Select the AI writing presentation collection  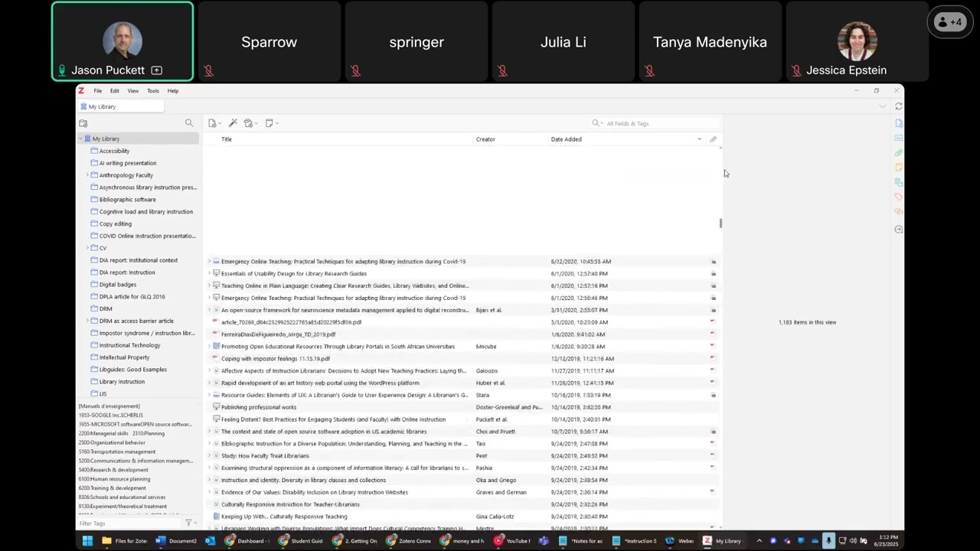(127, 163)
